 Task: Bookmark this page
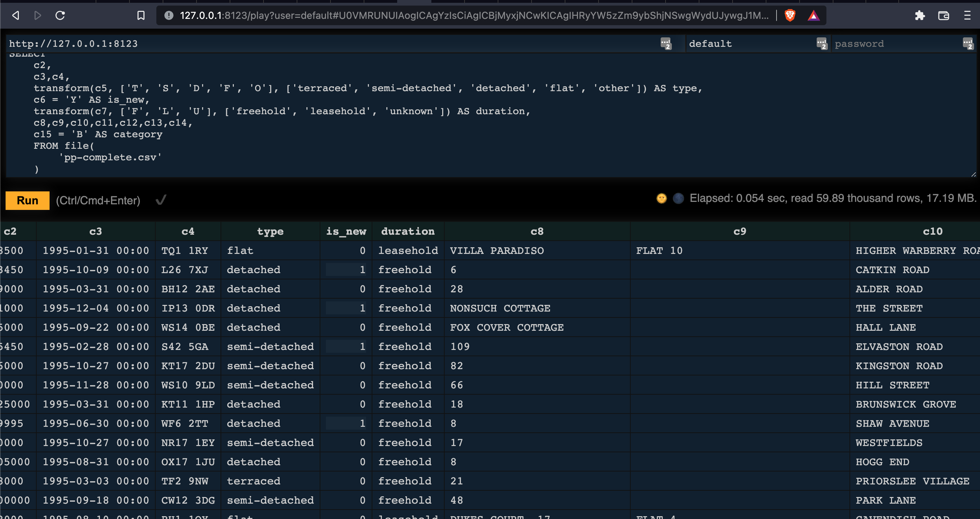tap(141, 15)
